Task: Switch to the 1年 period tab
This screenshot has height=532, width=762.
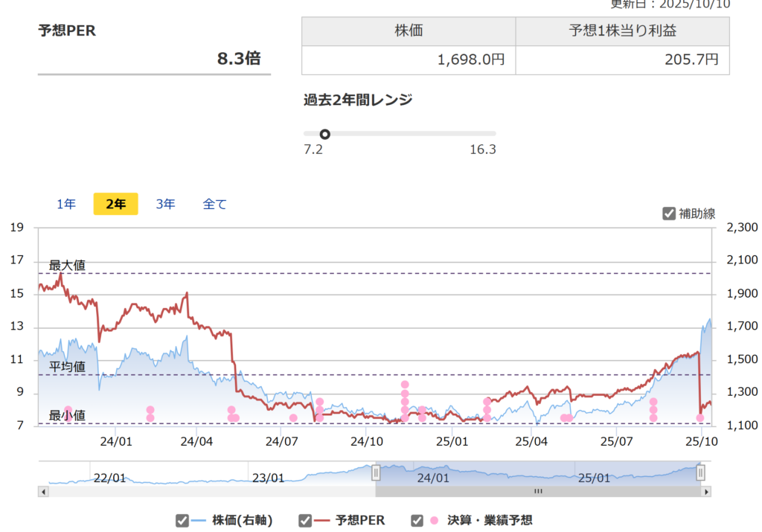Action: coord(66,204)
